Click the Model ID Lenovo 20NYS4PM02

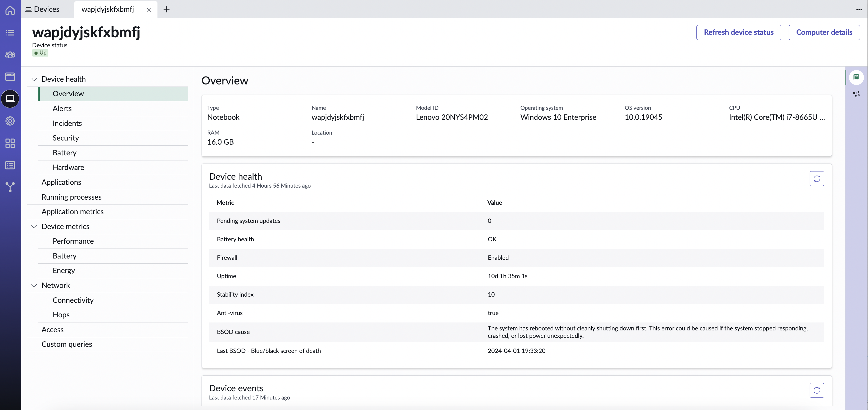(452, 117)
